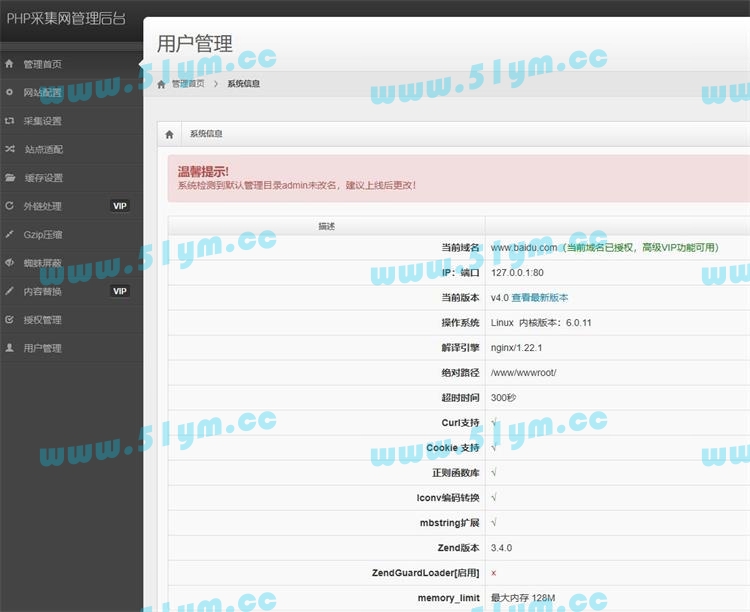Click the home icon in 系统信息 panel header
This screenshot has width=750, height=612.
point(169,134)
